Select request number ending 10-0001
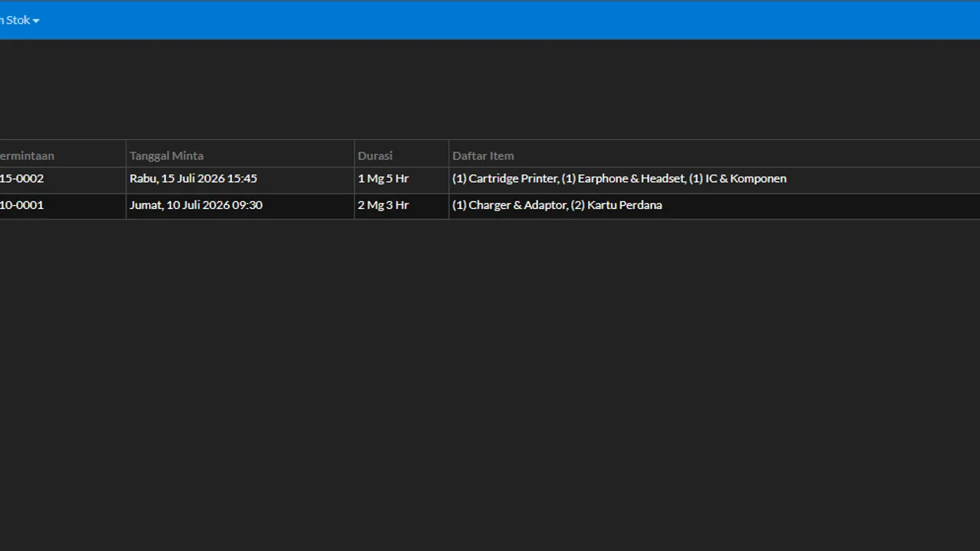 (x=21, y=205)
